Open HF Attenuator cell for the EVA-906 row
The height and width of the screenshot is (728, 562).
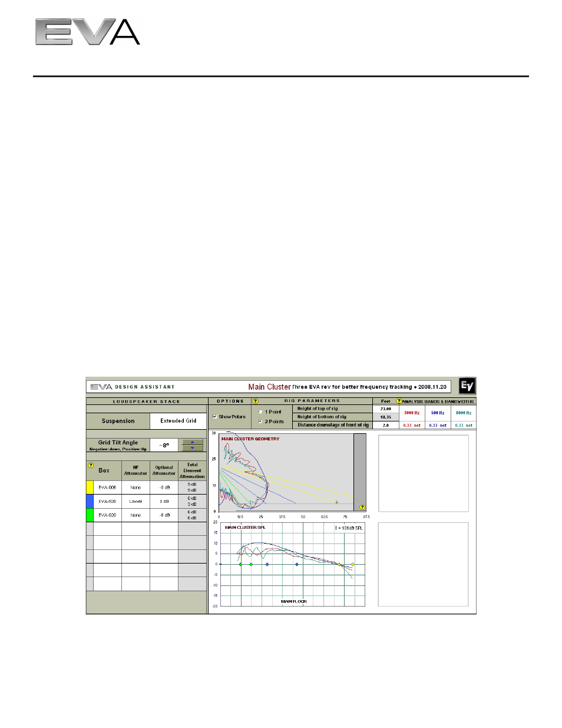tap(135, 487)
